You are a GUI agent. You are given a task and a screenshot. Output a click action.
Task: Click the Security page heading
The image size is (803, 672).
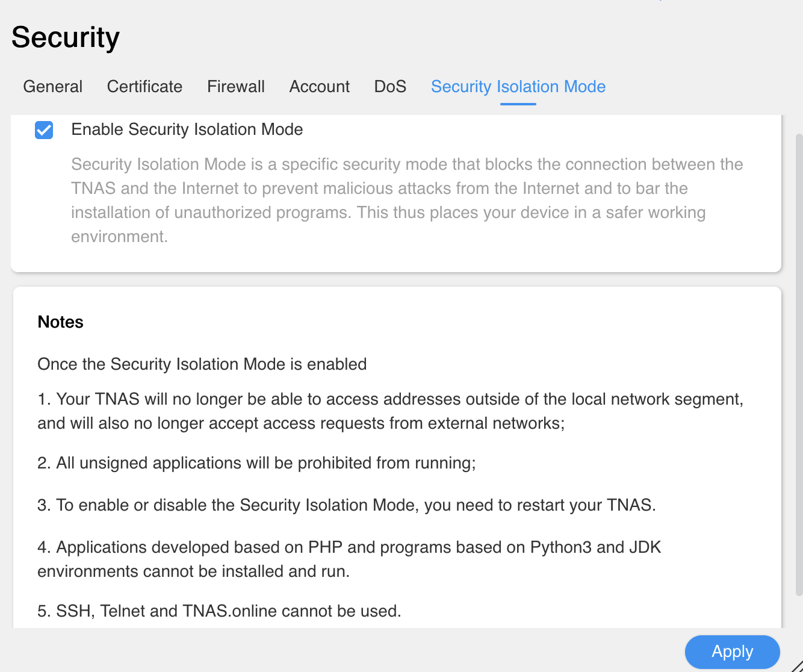click(65, 37)
